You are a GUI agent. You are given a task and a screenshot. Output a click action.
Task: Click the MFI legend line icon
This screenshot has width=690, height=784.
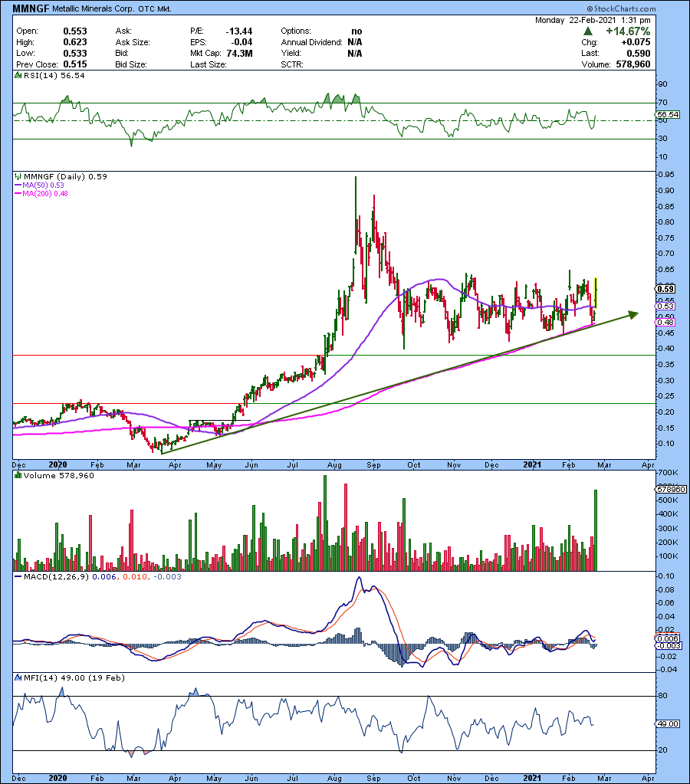coord(18,678)
